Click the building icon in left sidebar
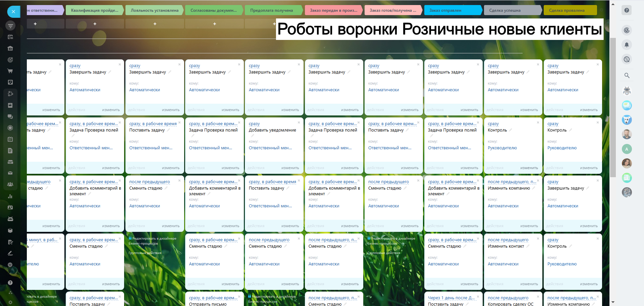Image resolution: width=644 pixels, height=306 pixels. click(x=10, y=48)
